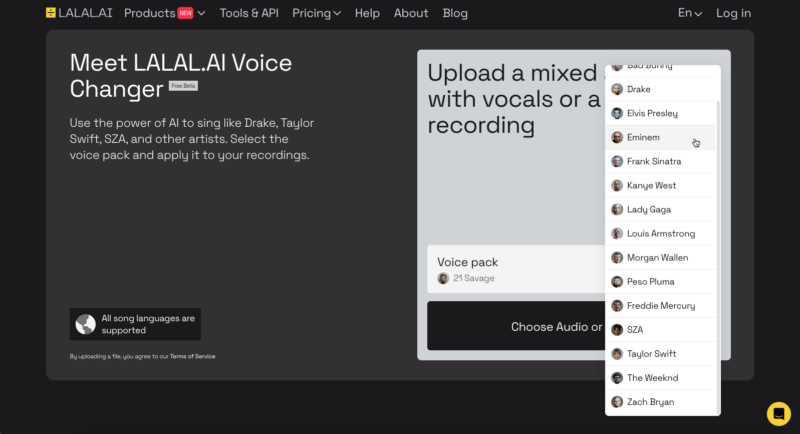Screen dimensions: 800x434
Task: Open Tools & API menu item
Action: pos(249,13)
